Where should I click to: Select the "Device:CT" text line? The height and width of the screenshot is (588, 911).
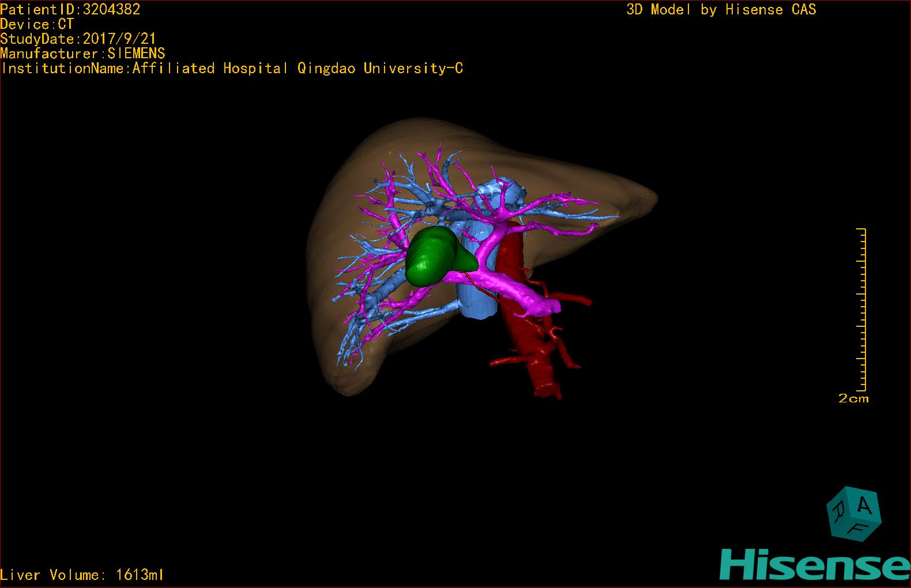(x=37, y=24)
